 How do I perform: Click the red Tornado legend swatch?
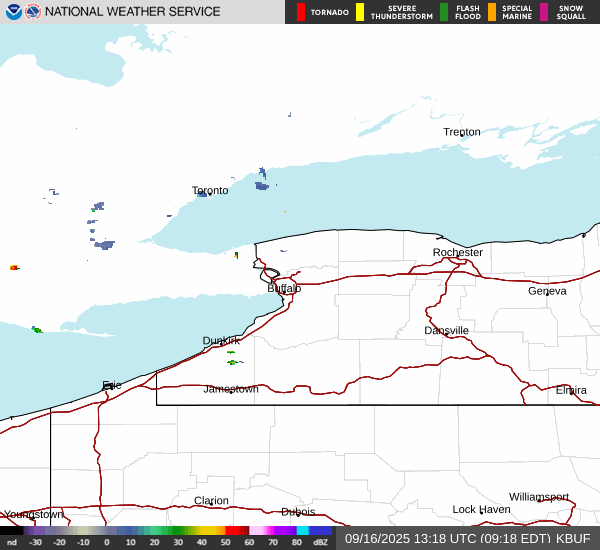[301, 12]
